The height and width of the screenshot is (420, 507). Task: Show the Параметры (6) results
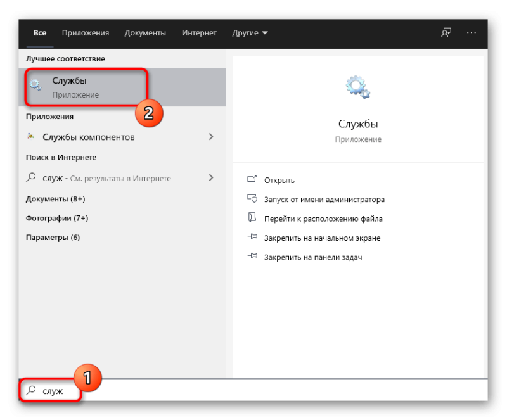click(53, 238)
